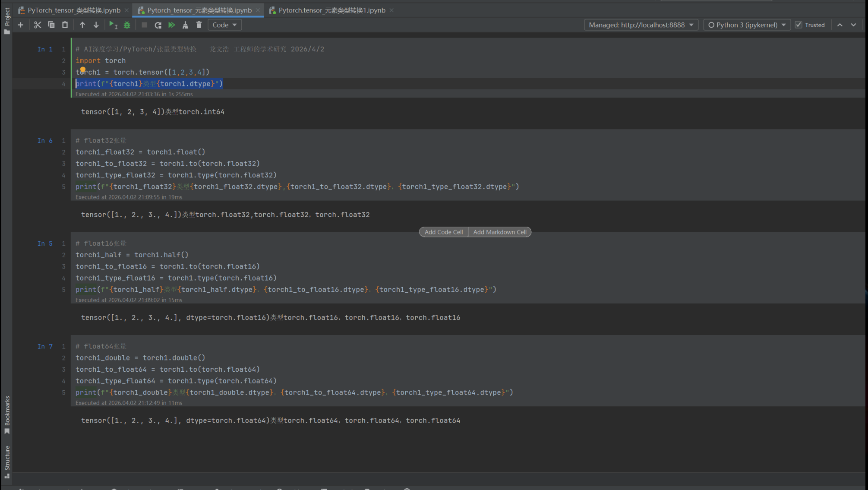Switch to the Pytorch.tensor_元素类型转换1.ipynb tab
The height and width of the screenshot is (490, 868).
(x=331, y=10)
